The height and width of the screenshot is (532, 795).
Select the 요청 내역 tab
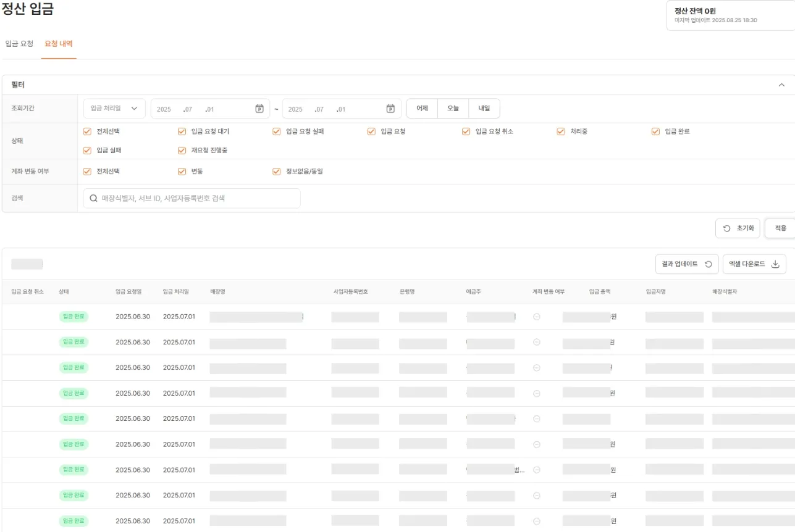pyautogui.click(x=59, y=44)
